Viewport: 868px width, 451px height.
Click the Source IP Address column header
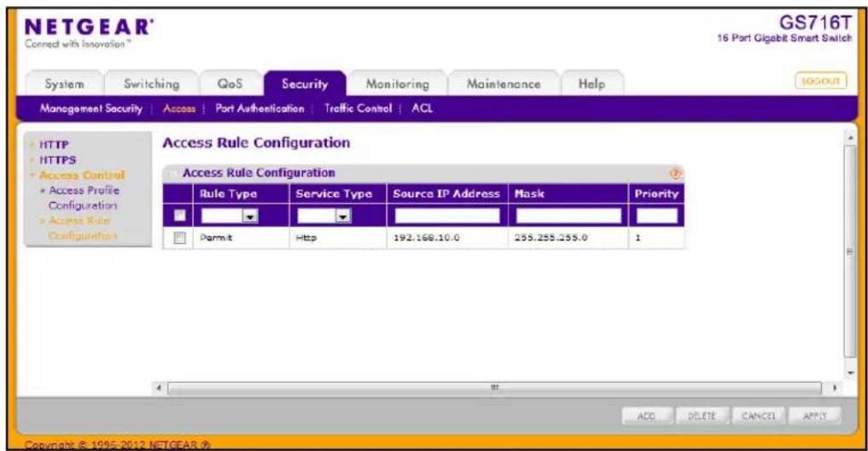tap(446, 194)
